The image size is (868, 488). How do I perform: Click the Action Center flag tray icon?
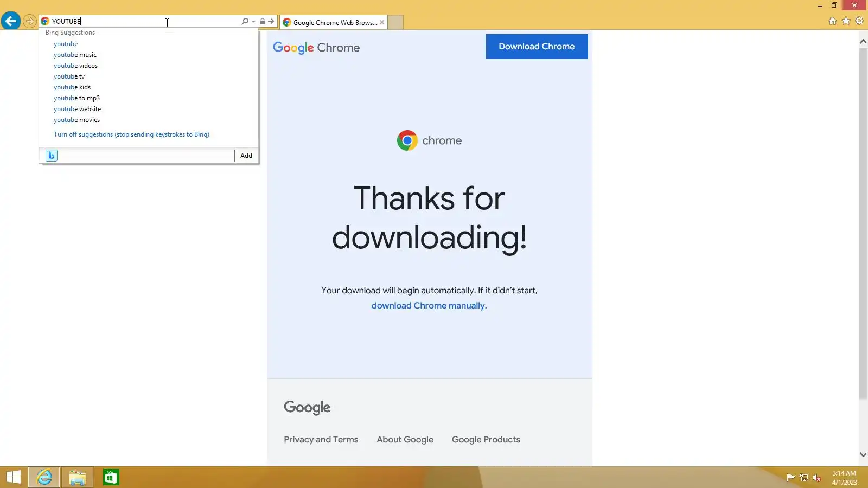[x=790, y=478]
